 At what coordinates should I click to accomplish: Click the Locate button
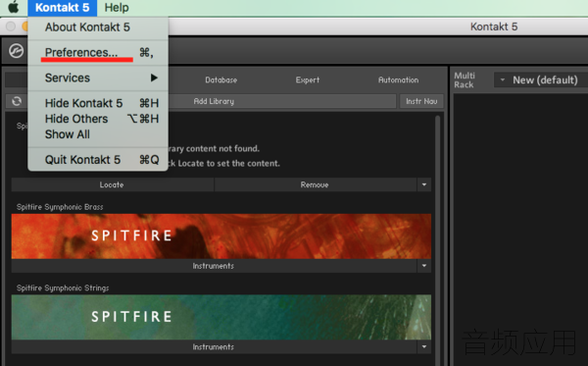click(112, 184)
